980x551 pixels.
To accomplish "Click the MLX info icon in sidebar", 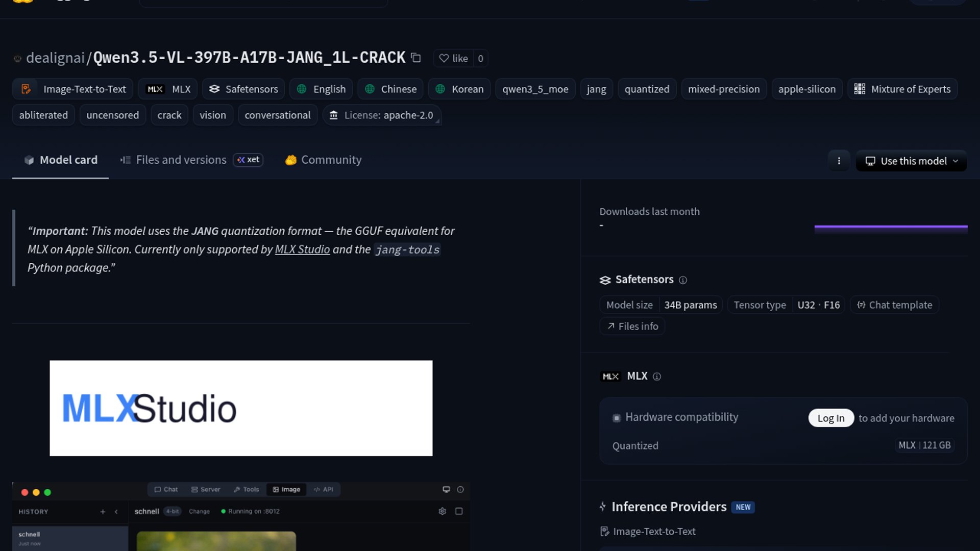I will click(x=657, y=377).
